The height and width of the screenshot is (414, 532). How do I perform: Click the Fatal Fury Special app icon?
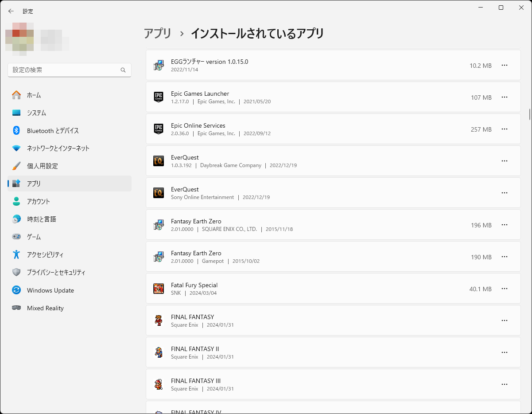point(158,289)
